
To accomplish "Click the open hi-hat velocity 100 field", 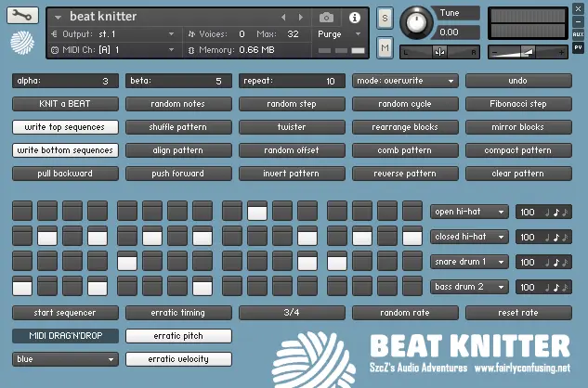I will (528, 213).
